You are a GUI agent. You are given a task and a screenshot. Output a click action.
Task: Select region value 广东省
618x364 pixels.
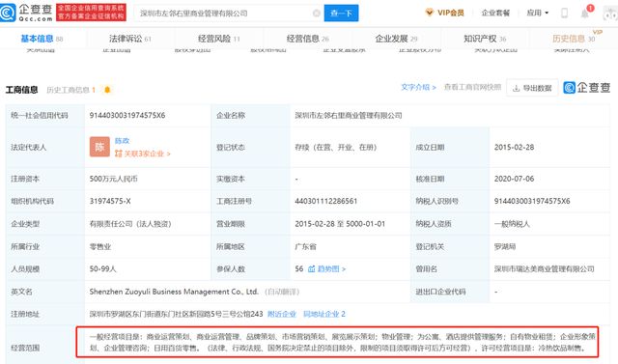pos(305,246)
